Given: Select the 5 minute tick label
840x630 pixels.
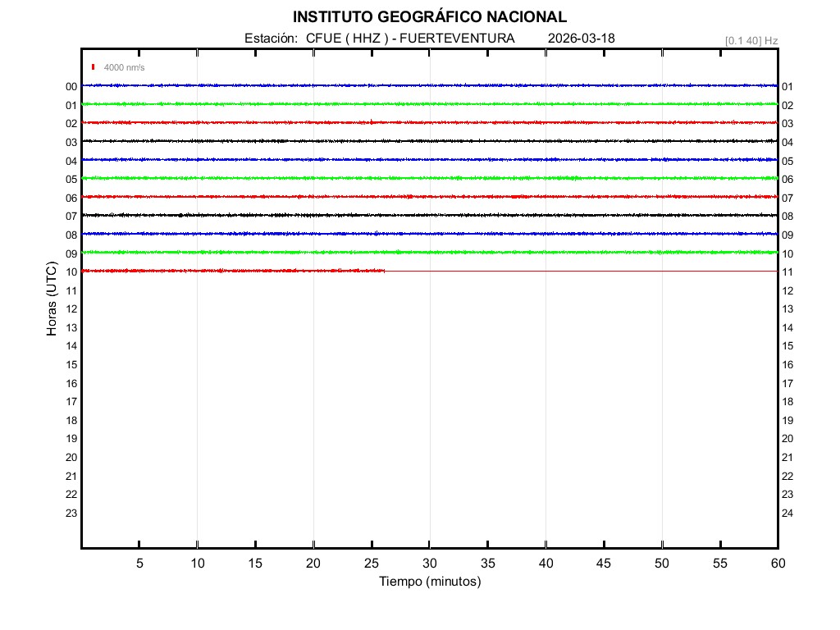Looking at the screenshot, I should click(x=139, y=564).
